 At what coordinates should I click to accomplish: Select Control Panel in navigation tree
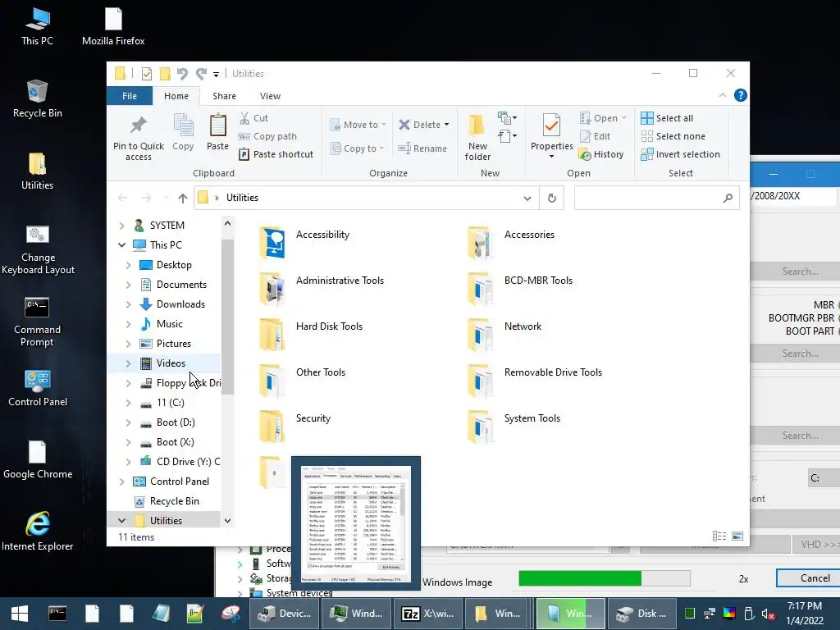point(180,481)
